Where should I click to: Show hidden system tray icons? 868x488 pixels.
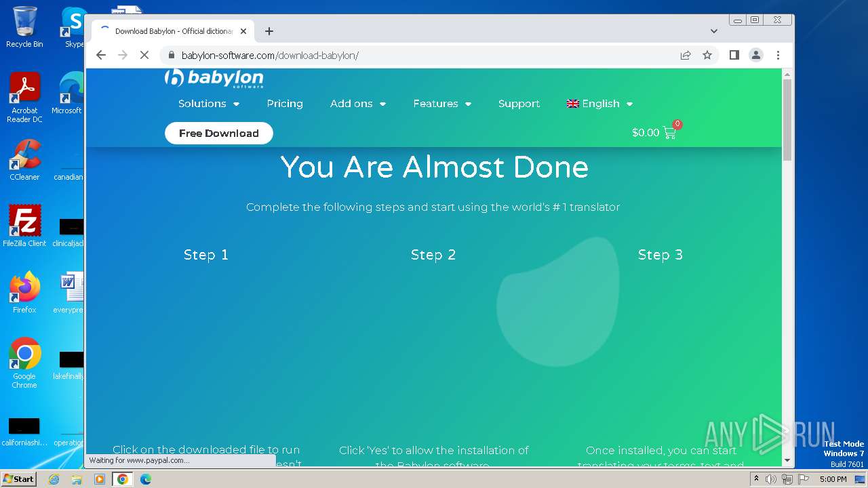click(x=756, y=479)
